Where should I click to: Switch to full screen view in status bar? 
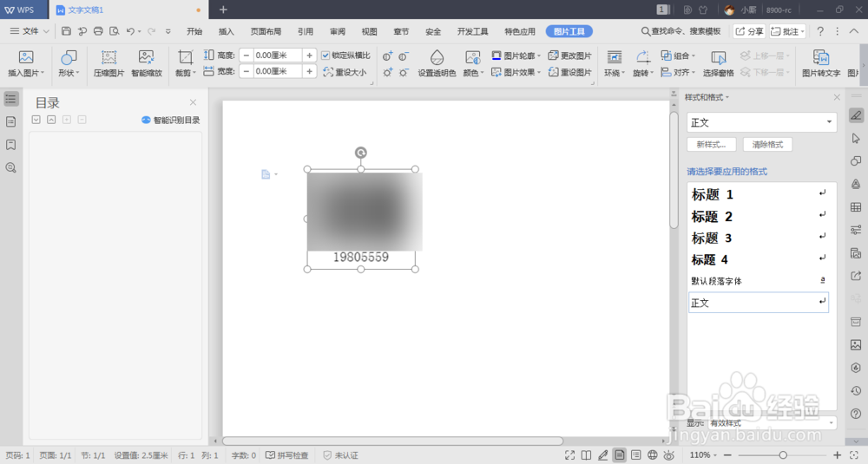[x=569, y=455]
